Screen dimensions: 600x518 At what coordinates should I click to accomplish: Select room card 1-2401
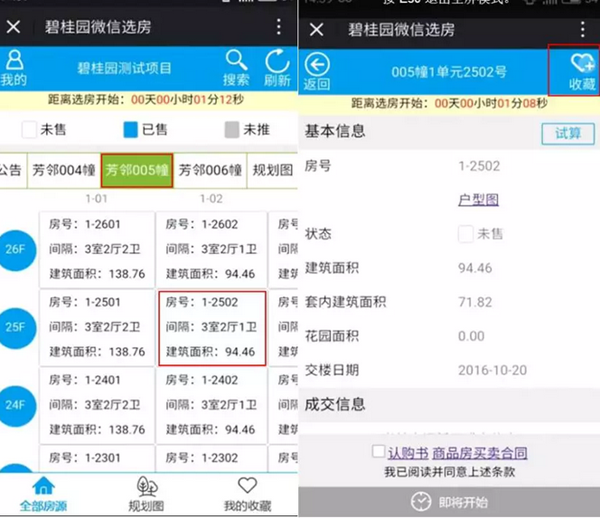[x=97, y=405]
